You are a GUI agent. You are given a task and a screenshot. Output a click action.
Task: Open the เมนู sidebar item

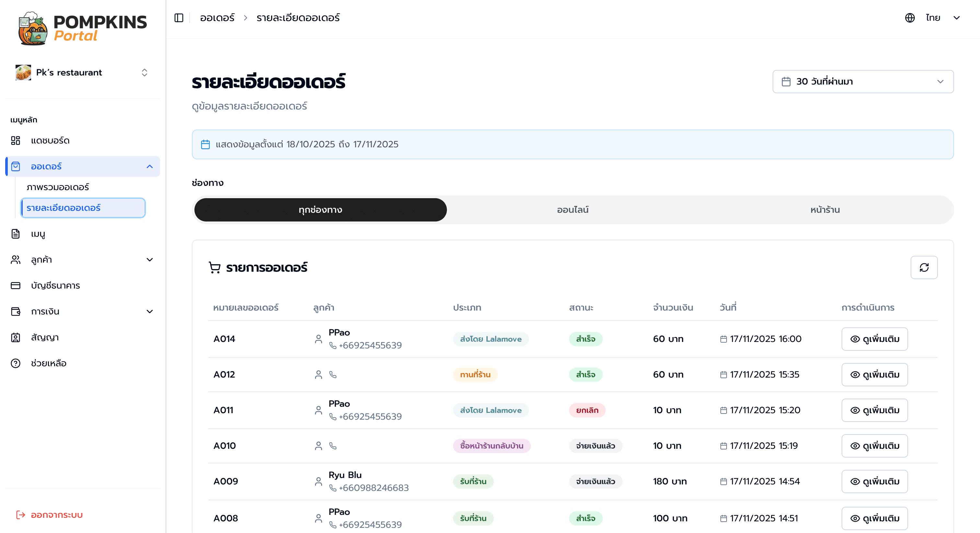pos(83,234)
